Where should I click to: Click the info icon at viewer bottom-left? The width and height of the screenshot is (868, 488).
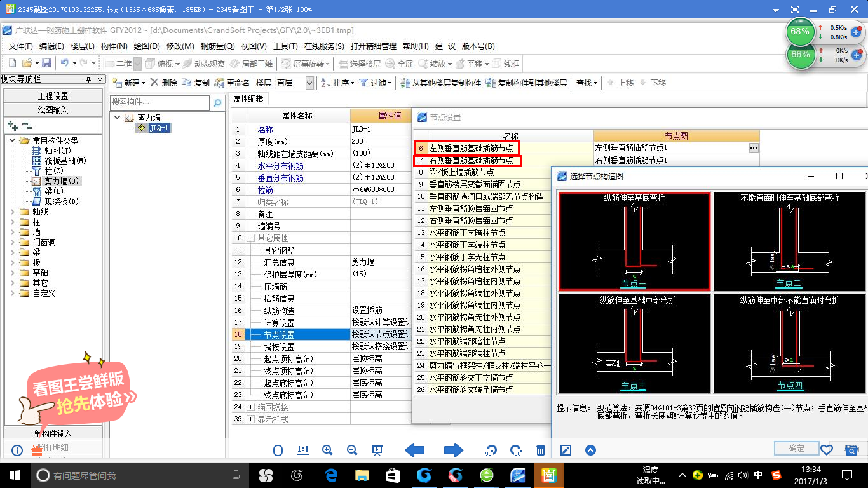point(18,451)
